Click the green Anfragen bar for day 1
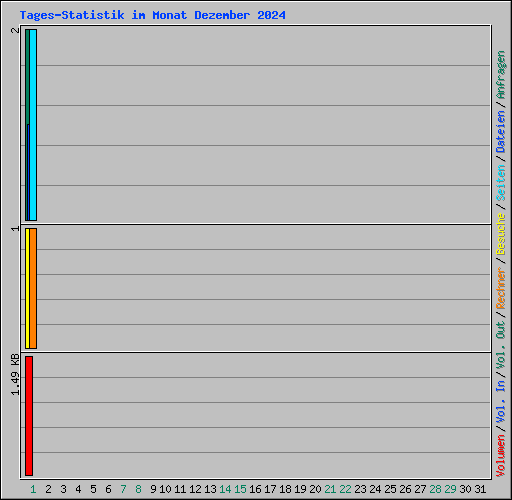The height and width of the screenshot is (500, 512). point(27,77)
